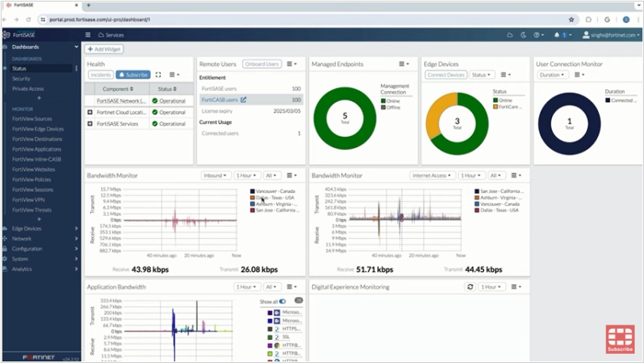Open FortiView Sources in the sidebar
Image resolution: width=644 pixels, height=363 pixels.
32,119
